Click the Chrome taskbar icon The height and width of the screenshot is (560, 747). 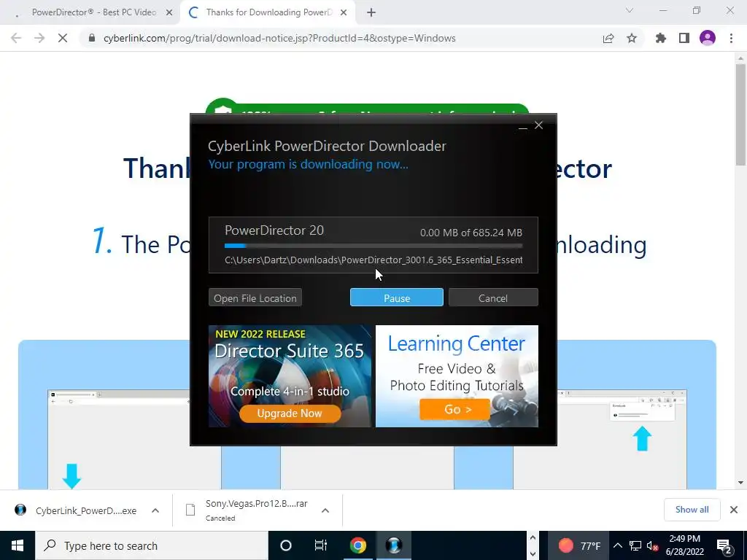click(357, 545)
